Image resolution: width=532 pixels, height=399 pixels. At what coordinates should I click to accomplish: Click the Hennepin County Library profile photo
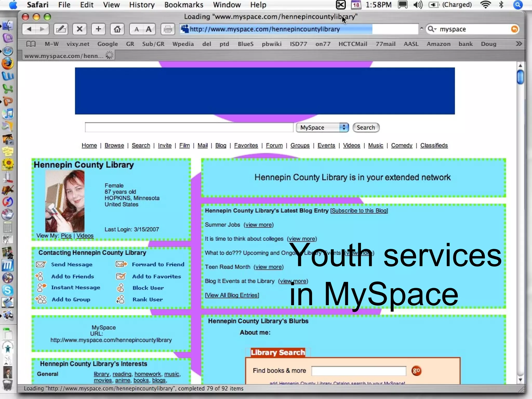pyautogui.click(x=65, y=201)
